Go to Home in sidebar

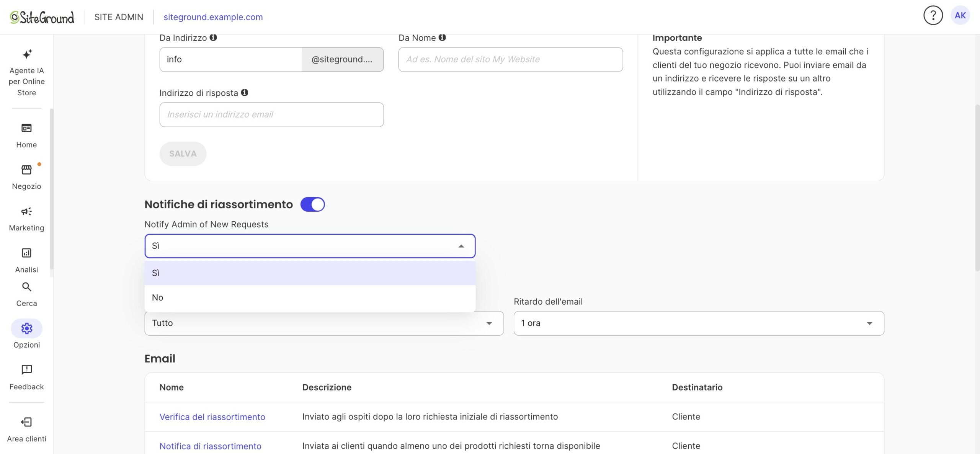[x=26, y=136]
